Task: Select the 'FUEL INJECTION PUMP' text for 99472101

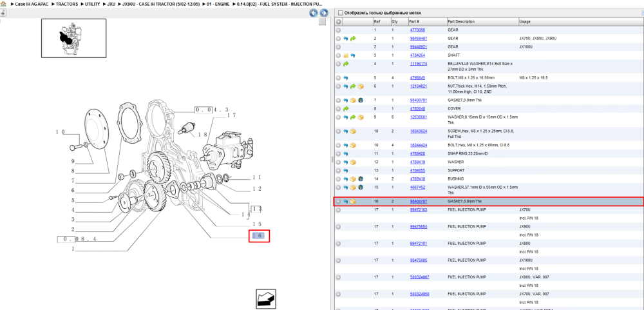Action: pos(466,244)
